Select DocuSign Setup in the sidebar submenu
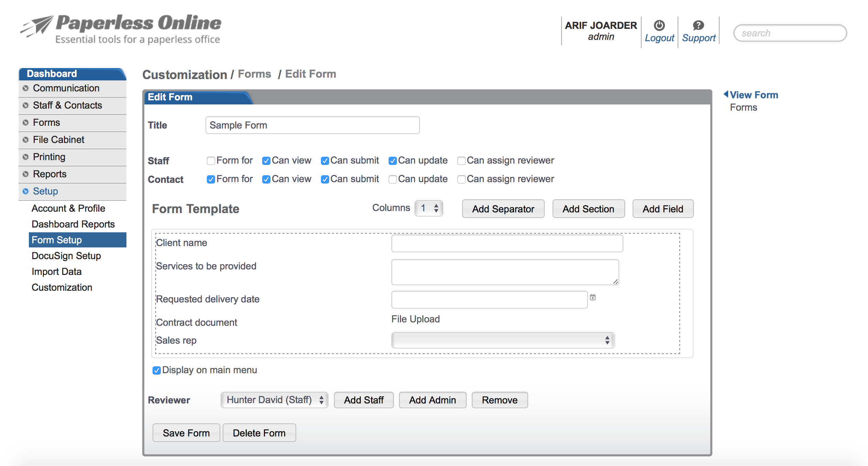This screenshot has width=868, height=466. [x=66, y=256]
